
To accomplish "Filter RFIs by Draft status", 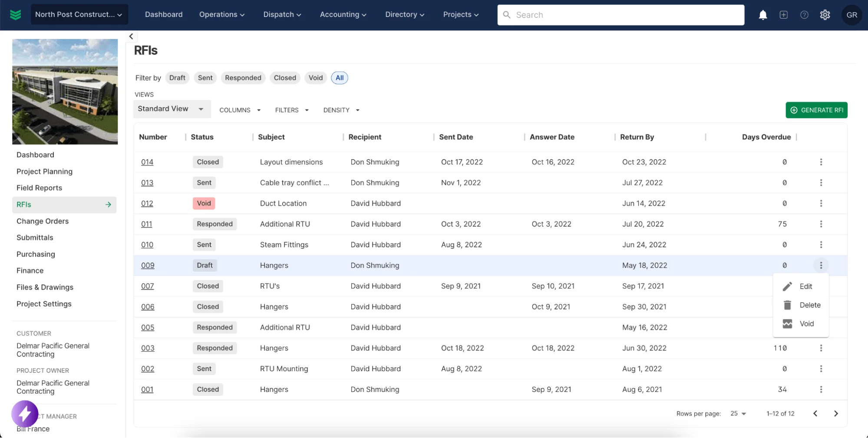I will pyautogui.click(x=177, y=78).
